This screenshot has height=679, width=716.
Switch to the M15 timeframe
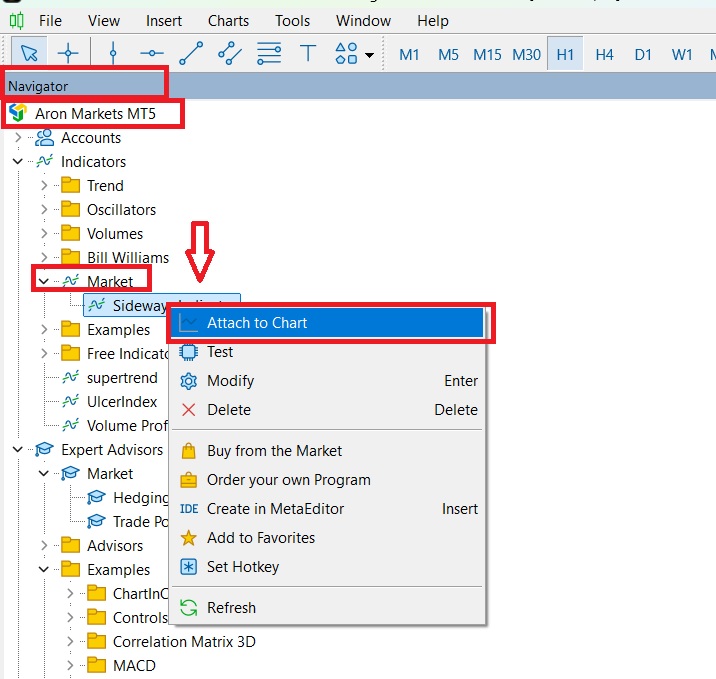coord(487,55)
